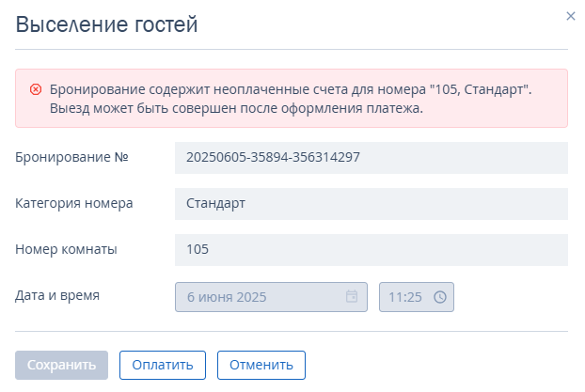This screenshot has width=585, height=392.
Task: Click the clock icon in time field
Action: [440, 297]
